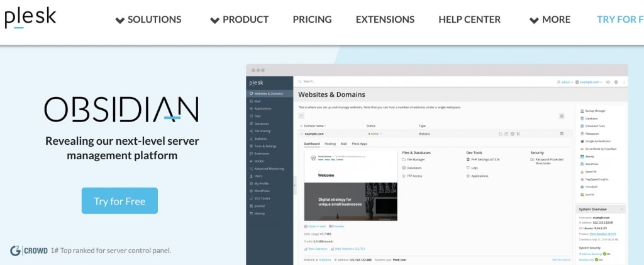Go to the HELP CENTER
This screenshot has height=265, width=644.
469,20
